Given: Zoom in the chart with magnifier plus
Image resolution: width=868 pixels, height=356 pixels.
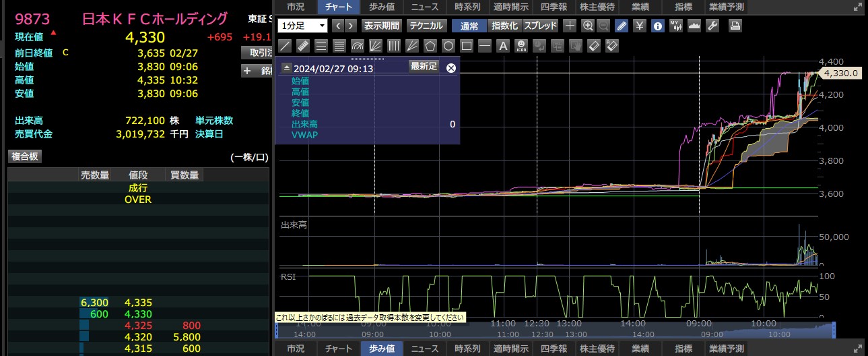Looking at the screenshot, I should coord(587,26).
